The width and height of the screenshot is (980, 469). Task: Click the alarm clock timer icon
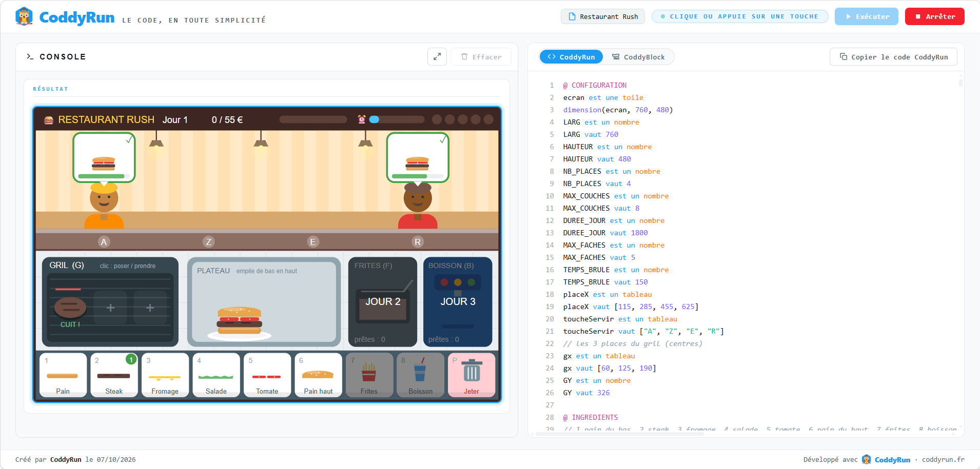(362, 119)
